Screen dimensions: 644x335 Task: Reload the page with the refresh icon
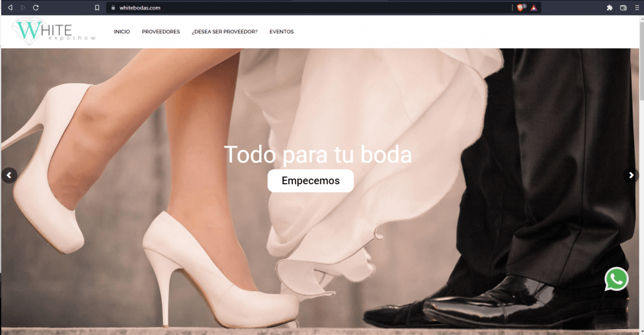click(36, 8)
